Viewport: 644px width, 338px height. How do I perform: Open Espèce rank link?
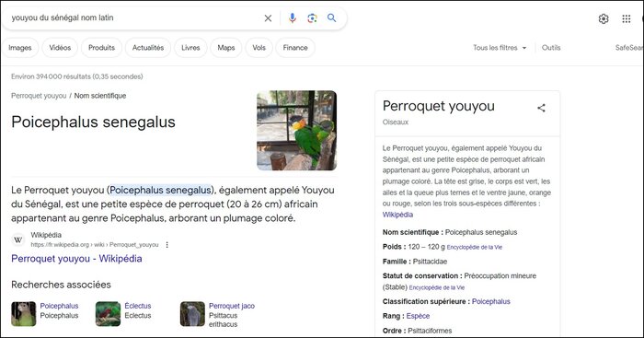click(x=418, y=316)
